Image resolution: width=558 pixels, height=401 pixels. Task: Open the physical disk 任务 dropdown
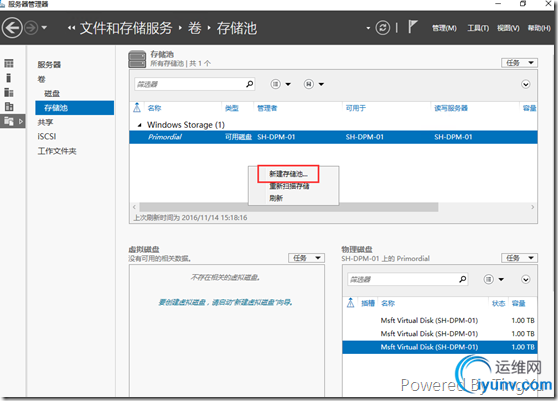[x=519, y=258]
